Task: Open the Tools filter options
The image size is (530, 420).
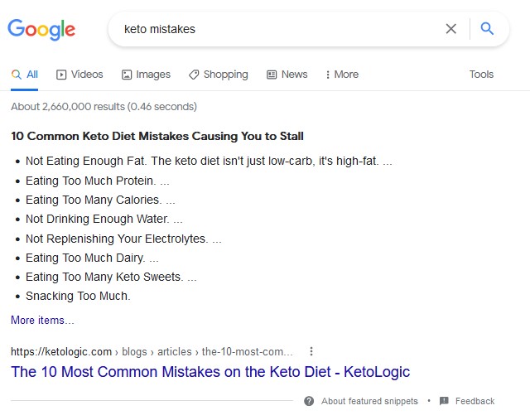Action: tap(481, 75)
